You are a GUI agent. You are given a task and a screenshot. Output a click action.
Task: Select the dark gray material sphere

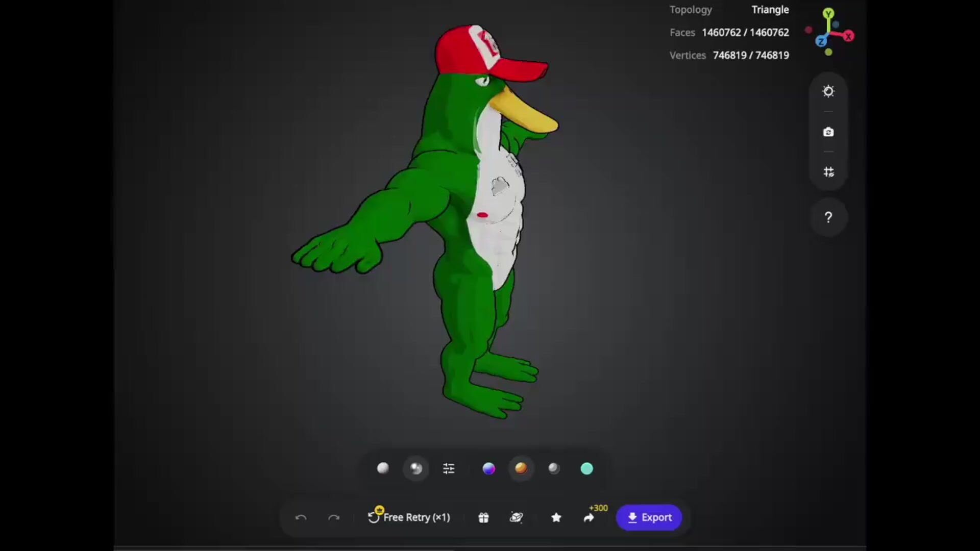click(554, 468)
